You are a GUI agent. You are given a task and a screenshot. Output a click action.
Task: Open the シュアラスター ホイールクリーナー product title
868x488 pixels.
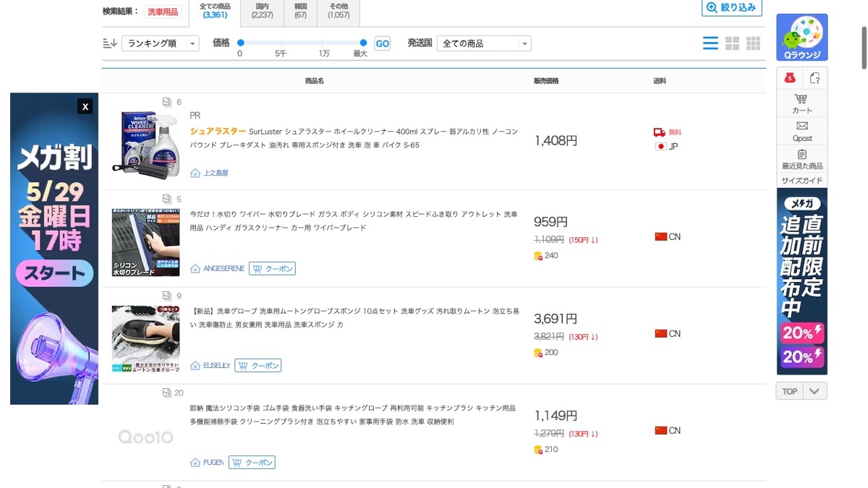click(x=354, y=138)
